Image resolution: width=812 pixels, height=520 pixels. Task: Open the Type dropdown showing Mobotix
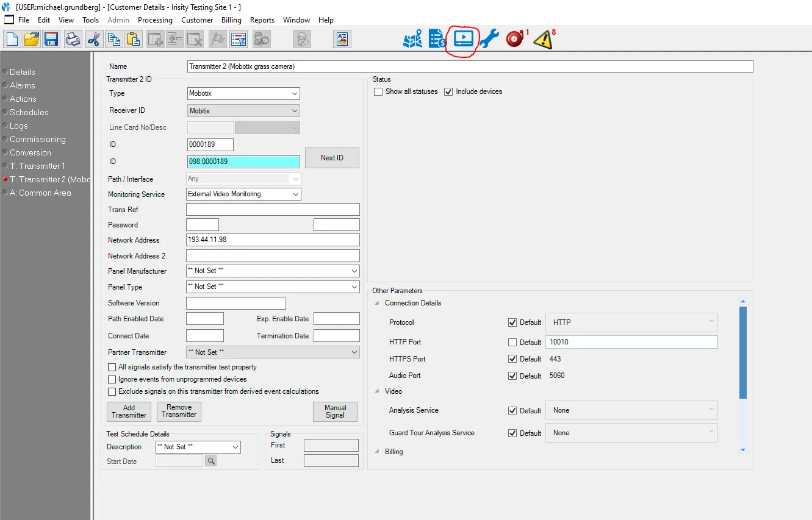243,93
